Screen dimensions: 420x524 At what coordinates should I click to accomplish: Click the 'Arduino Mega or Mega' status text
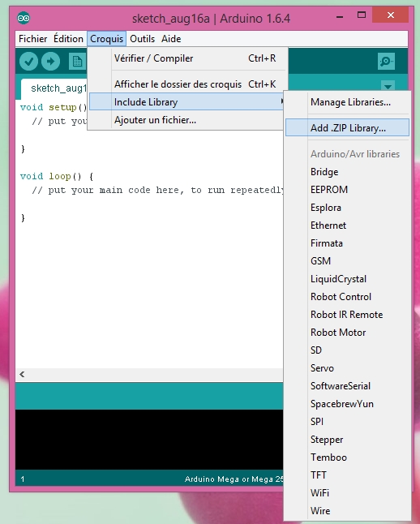234,479
